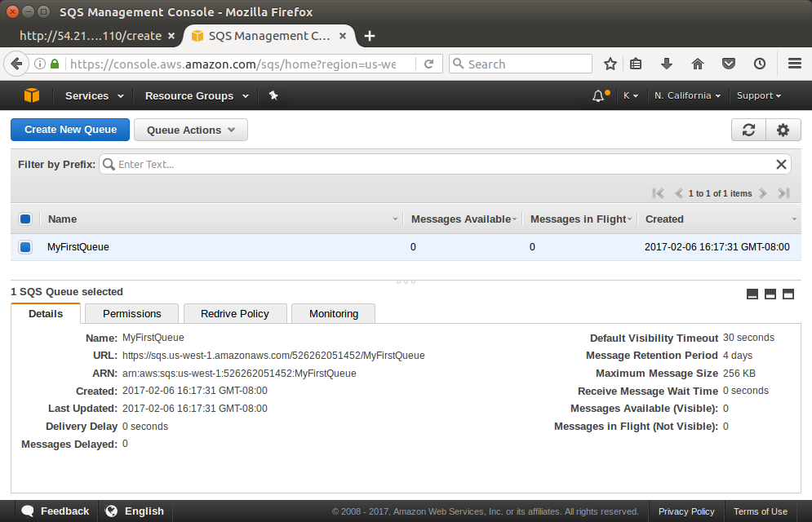
Task: Open Firefox history clock icon
Action: coord(760,64)
